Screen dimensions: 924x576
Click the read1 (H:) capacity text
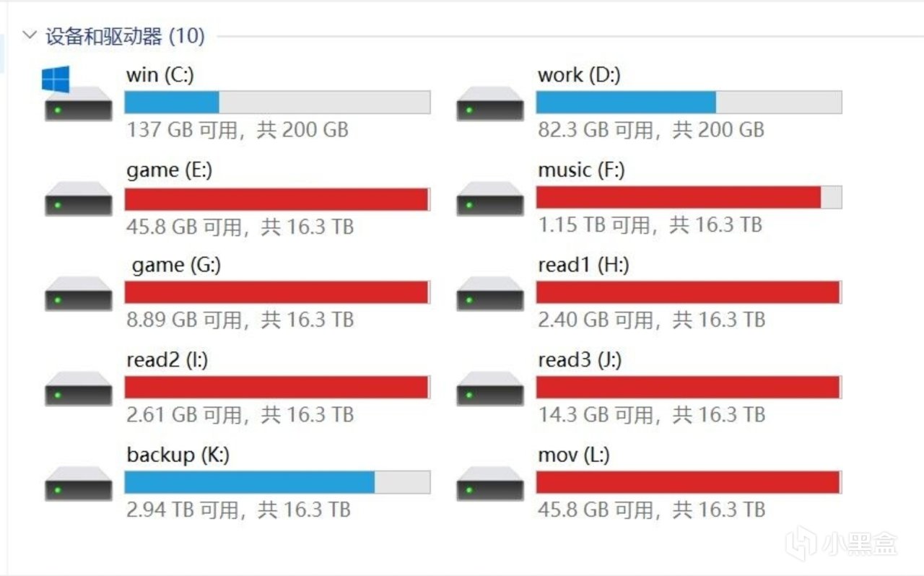[651, 320]
